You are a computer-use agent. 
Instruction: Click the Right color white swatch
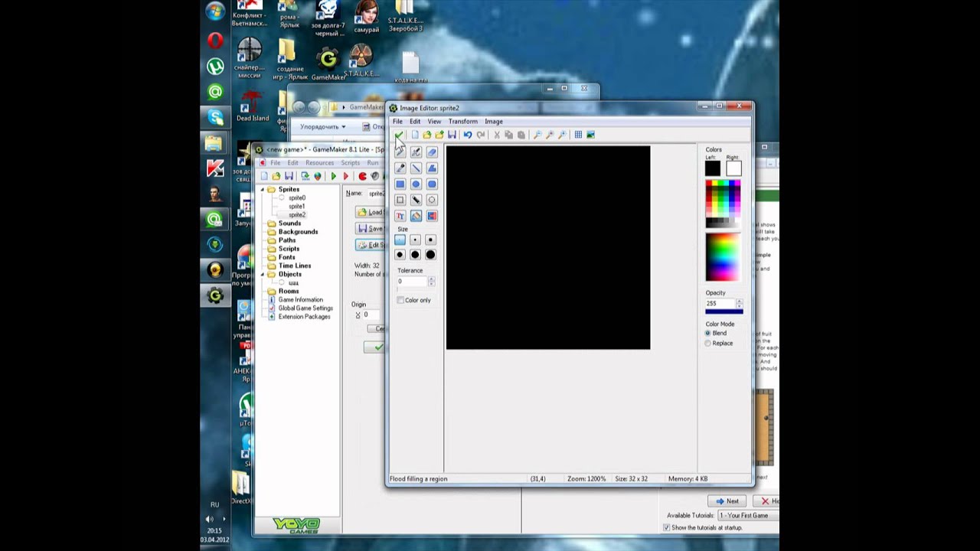(733, 168)
